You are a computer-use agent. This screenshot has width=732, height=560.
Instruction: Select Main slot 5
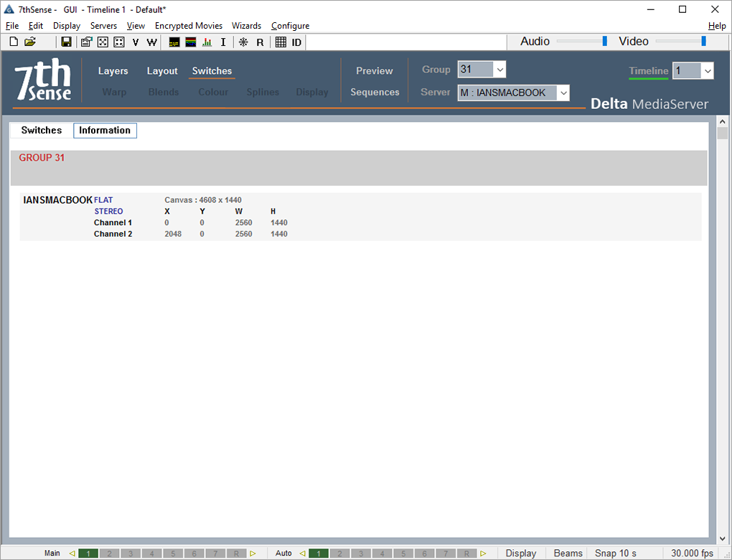coord(173,554)
